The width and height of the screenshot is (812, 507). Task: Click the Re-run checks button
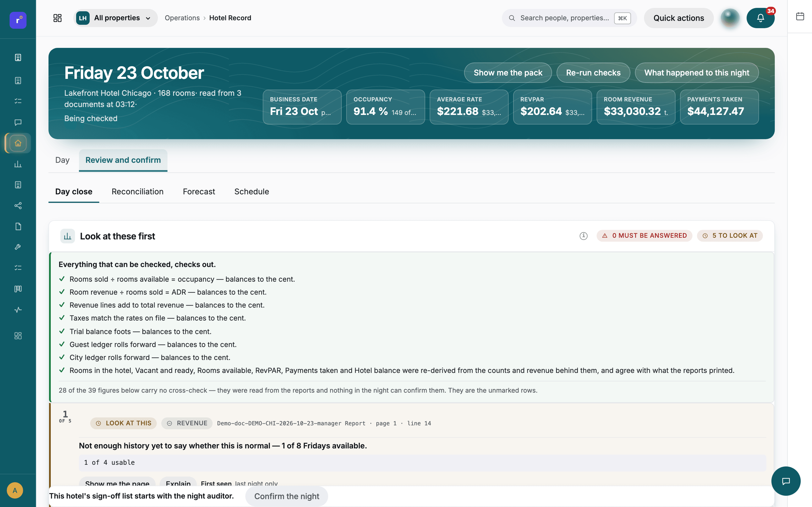(593, 73)
